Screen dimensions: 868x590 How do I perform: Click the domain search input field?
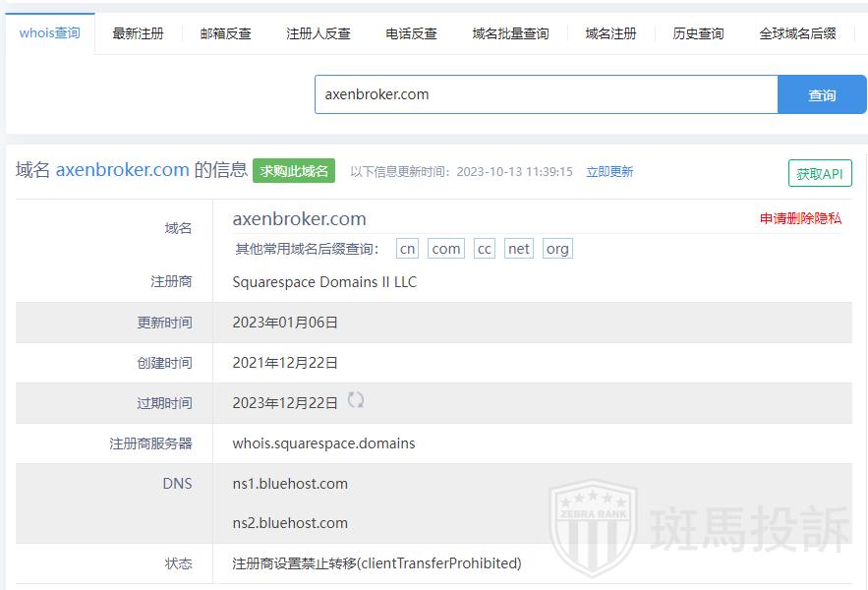[546, 94]
